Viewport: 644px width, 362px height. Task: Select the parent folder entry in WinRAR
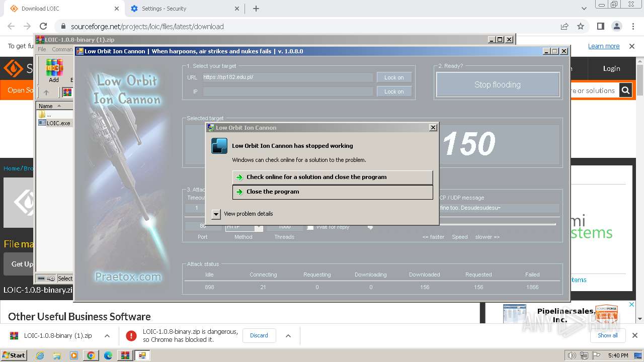click(x=45, y=115)
